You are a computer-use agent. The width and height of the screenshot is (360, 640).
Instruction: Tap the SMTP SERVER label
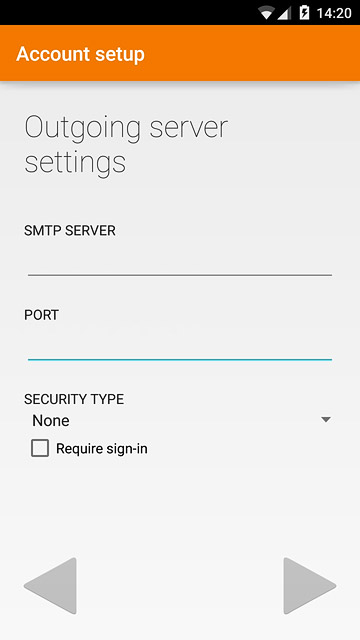(x=70, y=231)
